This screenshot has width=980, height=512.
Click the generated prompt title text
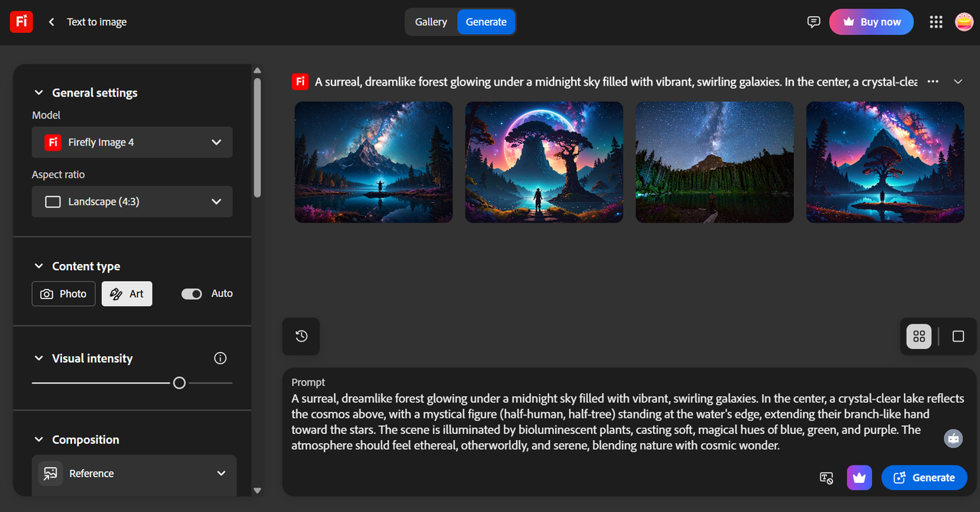coord(616,82)
